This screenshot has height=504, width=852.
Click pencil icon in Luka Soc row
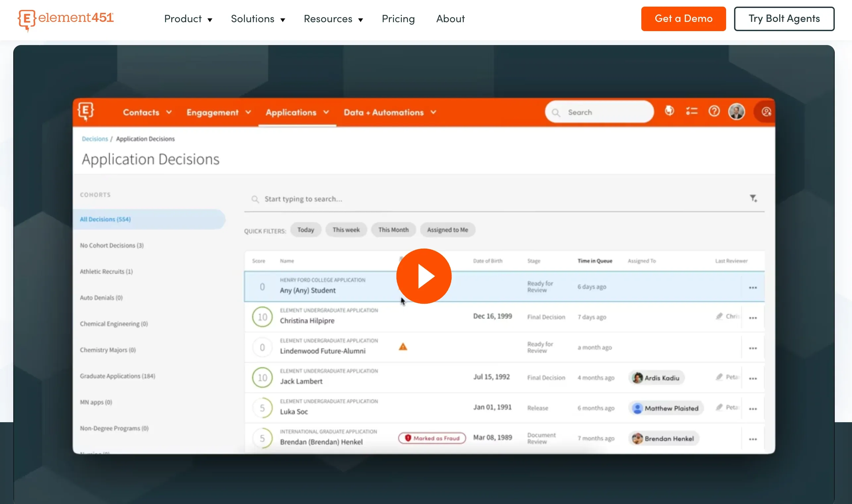tap(719, 407)
